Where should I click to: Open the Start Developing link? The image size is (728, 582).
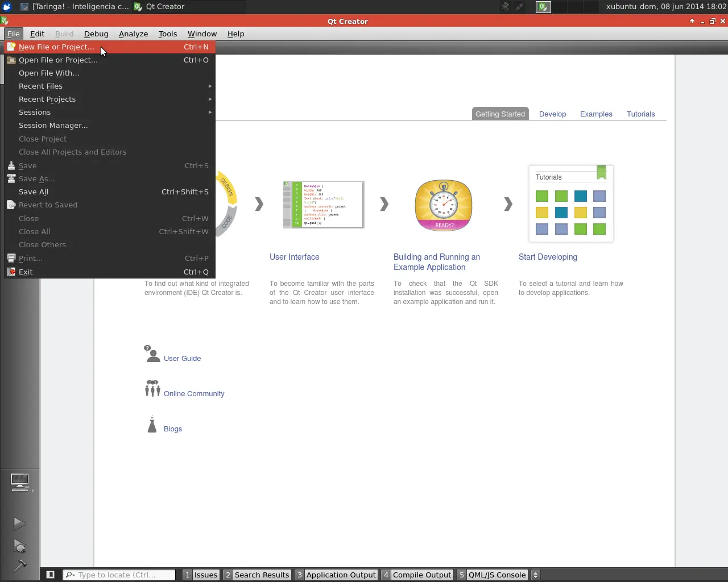click(548, 257)
